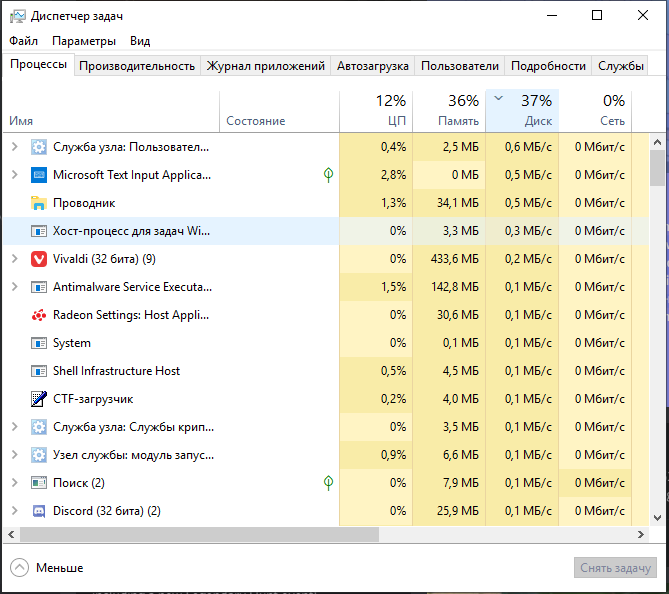Open the Файл menu
This screenshot has height=594, width=669.
coord(23,41)
